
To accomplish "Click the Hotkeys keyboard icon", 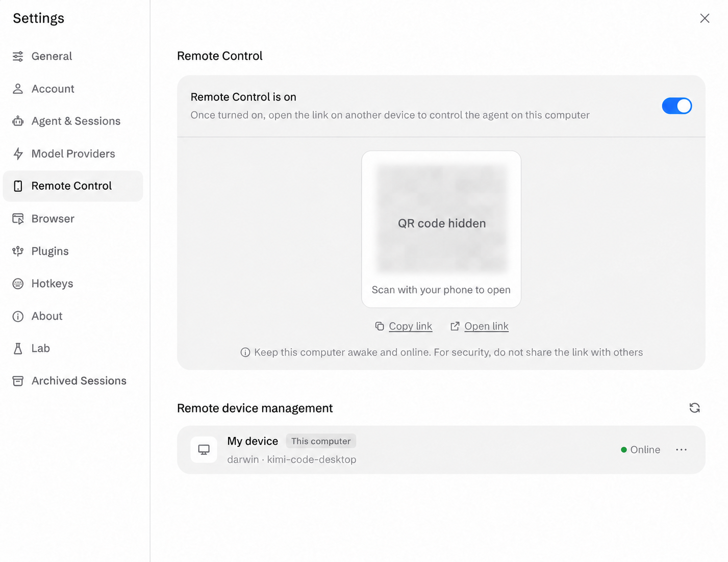I will pos(18,284).
